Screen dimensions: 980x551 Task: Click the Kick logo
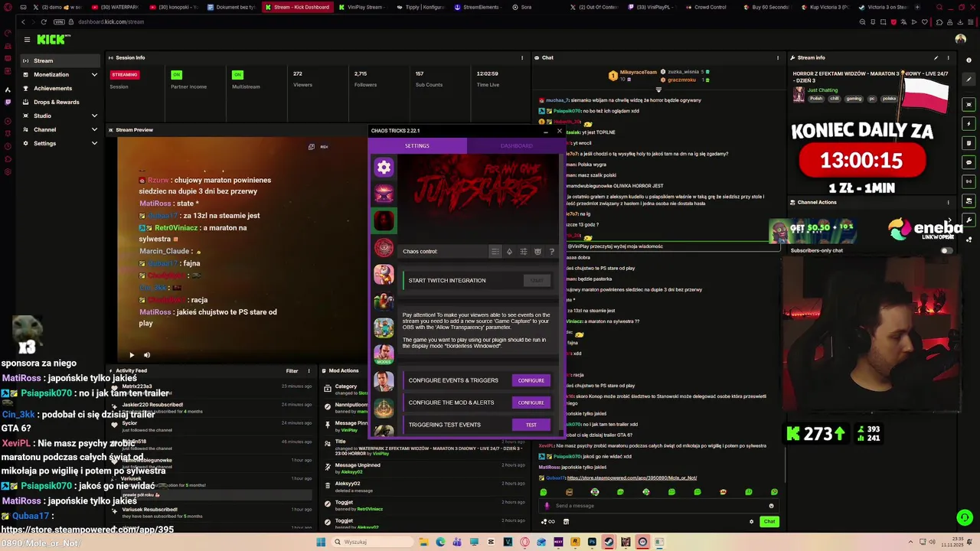pyautogui.click(x=54, y=39)
